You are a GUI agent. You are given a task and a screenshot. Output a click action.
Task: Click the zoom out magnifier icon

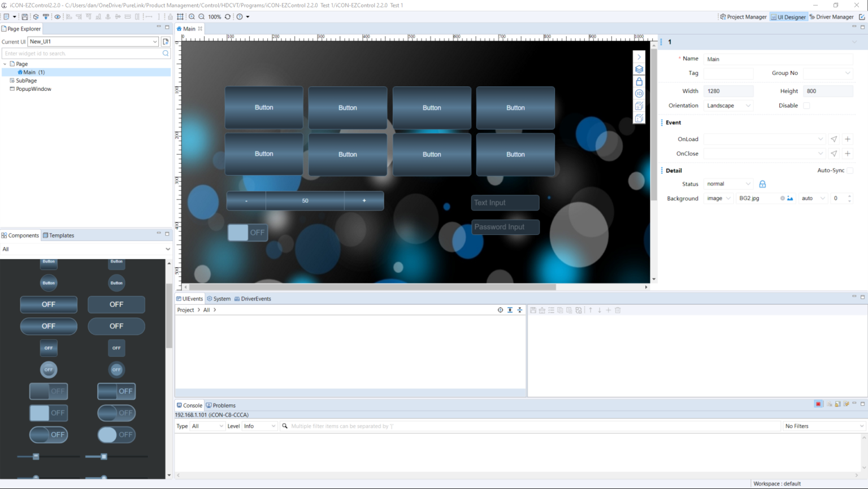tap(202, 17)
